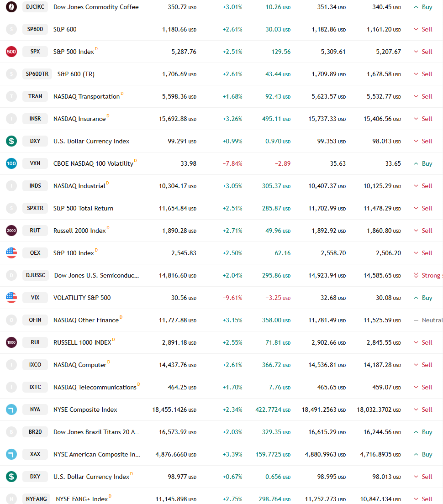Click the +3.26% change for INSR
This screenshot has height=504, width=443.
tap(232, 119)
